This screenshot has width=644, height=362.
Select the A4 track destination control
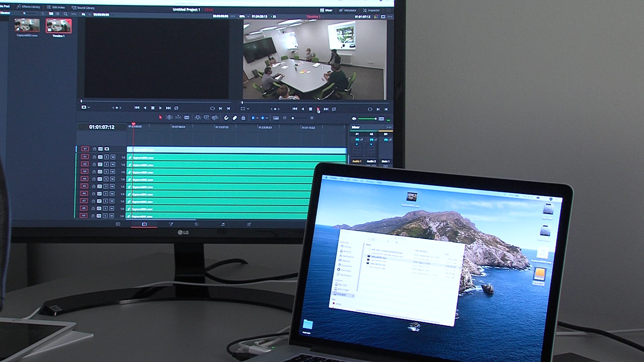pos(85,179)
